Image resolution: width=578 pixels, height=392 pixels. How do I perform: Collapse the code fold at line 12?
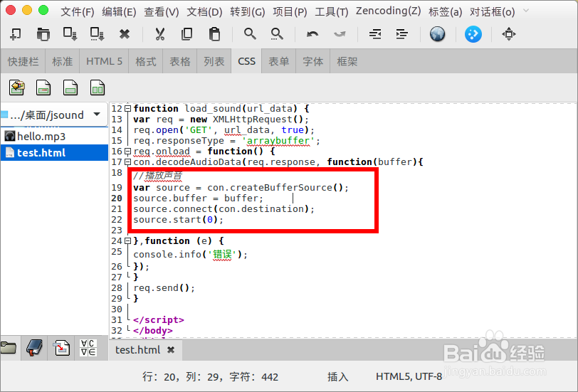click(x=127, y=109)
